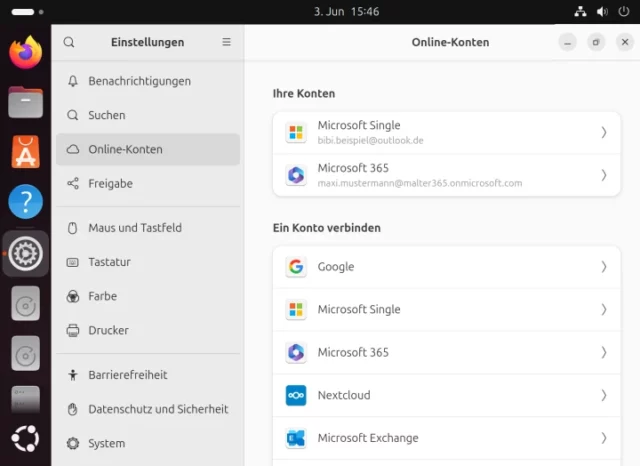Open first disc drive icon in dock
640x466 pixels.
click(x=25, y=304)
